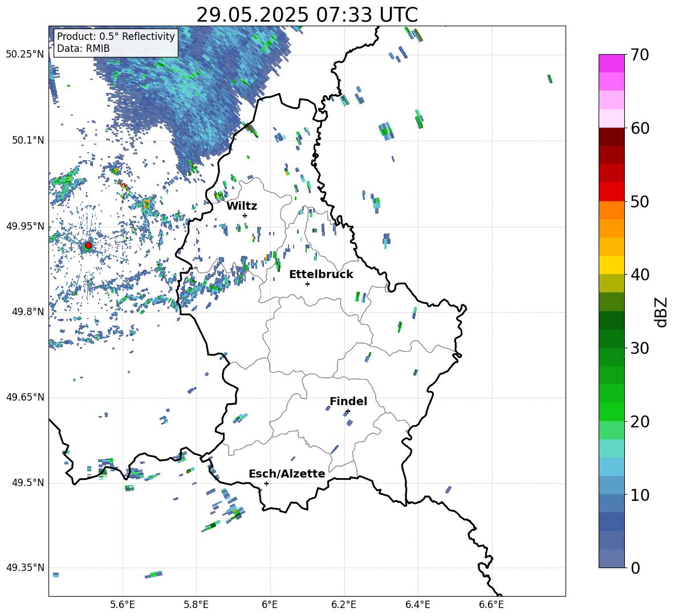Viewport: 675px width, 616px height.
Task: Click the 20 value on colorbar
Action: (x=639, y=422)
